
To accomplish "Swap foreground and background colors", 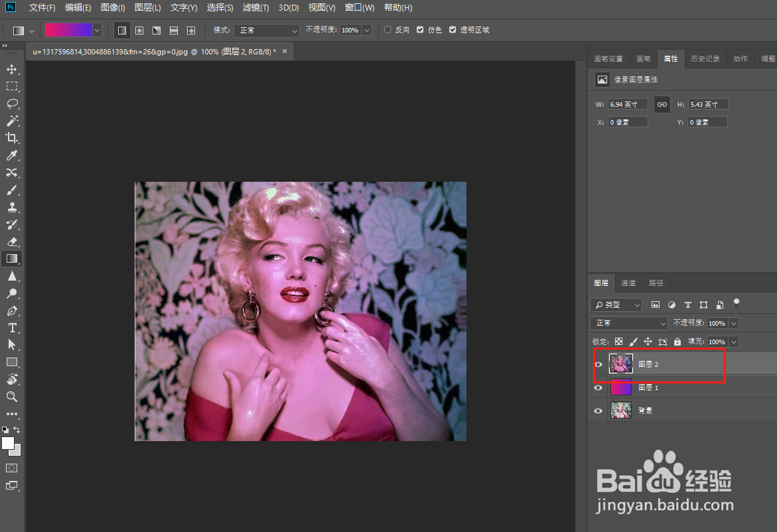I will pos(17,429).
